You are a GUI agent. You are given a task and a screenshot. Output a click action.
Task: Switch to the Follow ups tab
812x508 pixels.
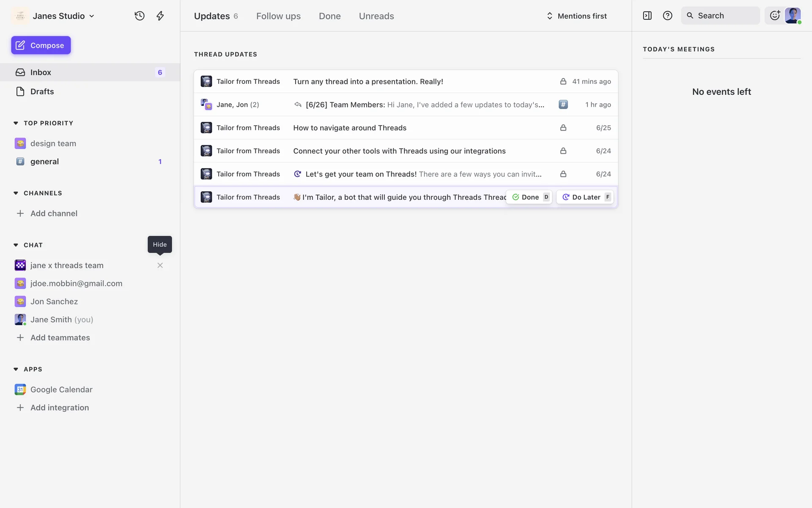coord(278,16)
